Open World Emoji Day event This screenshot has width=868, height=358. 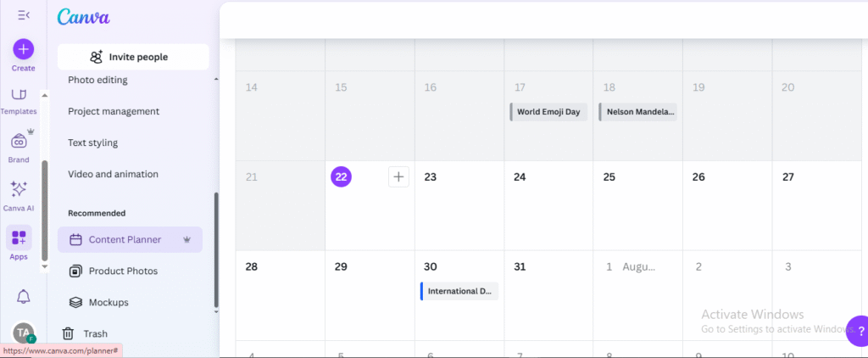548,112
